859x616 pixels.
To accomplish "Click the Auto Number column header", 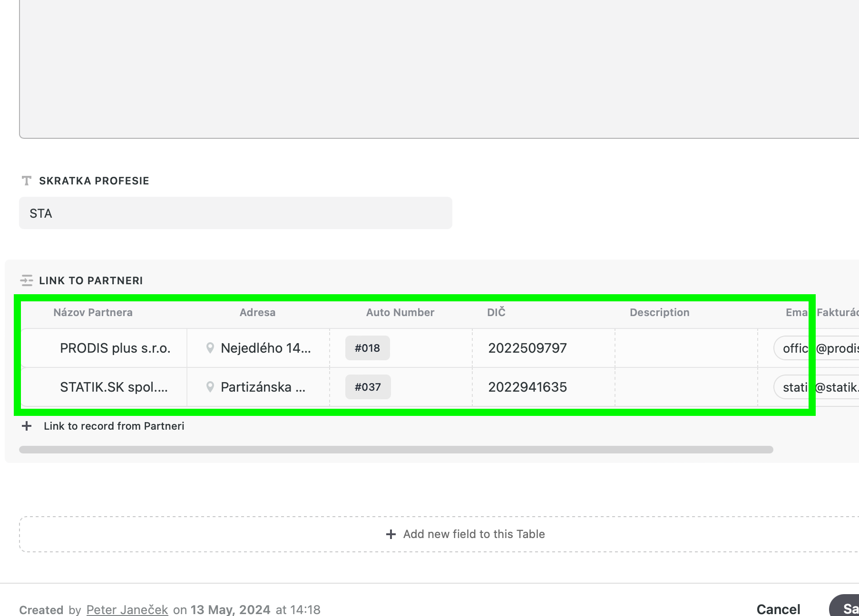I will click(400, 312).
